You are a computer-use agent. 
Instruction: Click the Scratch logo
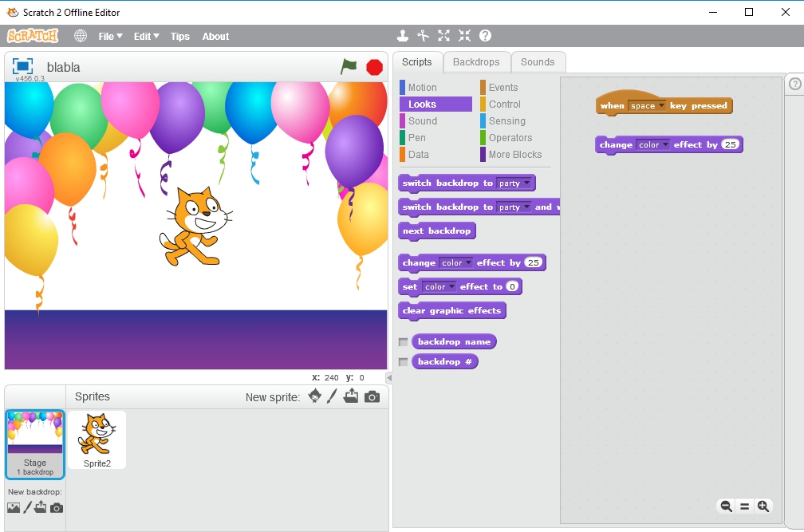pyautogui.click(x=33, y=36)
